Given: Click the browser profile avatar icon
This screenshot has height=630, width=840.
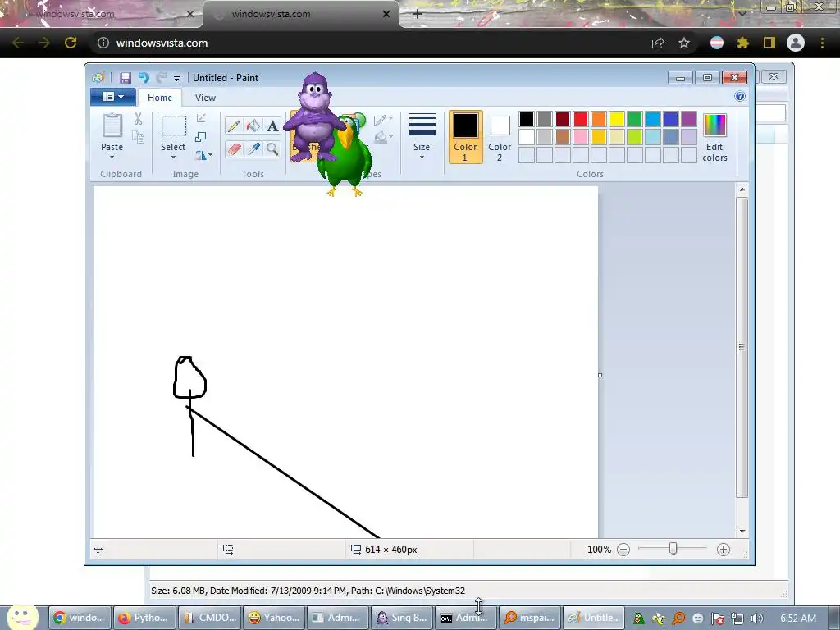Looking at the screenshot, I should pos(796,43).
